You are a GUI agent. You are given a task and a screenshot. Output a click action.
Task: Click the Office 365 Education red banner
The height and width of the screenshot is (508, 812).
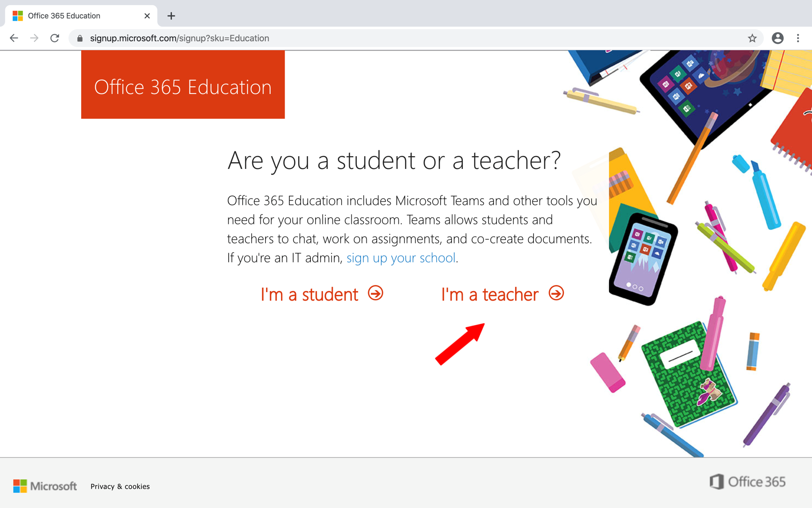click(x=183, y=84)
